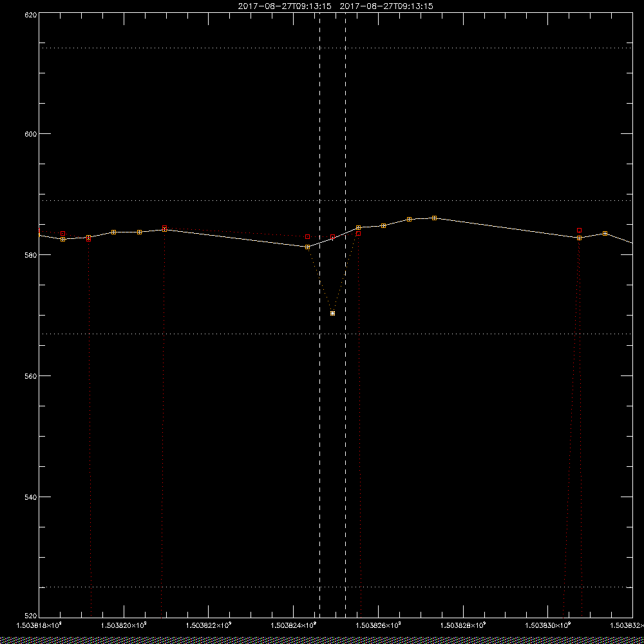This screenshot has height=644, width=644.
Task: Click the x-axis label 1.503830×10⁹
Action: click(x=548, y=625)
